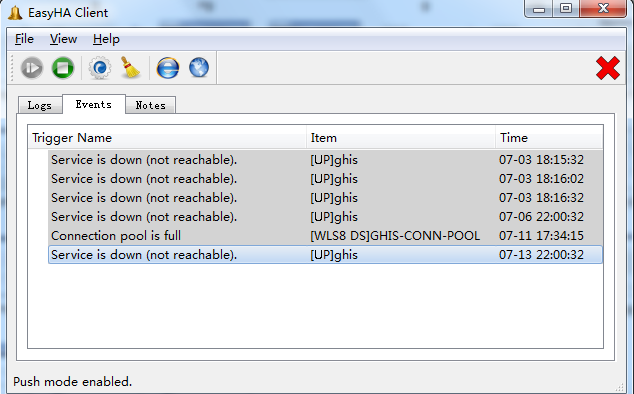The image size is (634, 394).
Task: Click the globe toolbar icon
Action: [x=199, y=68]
